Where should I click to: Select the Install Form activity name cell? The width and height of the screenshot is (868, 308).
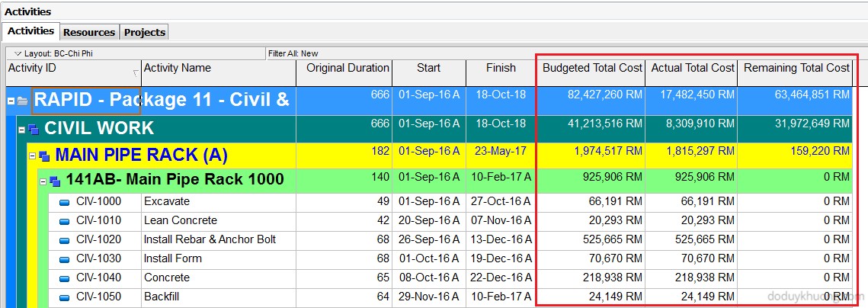pos(218,259)
